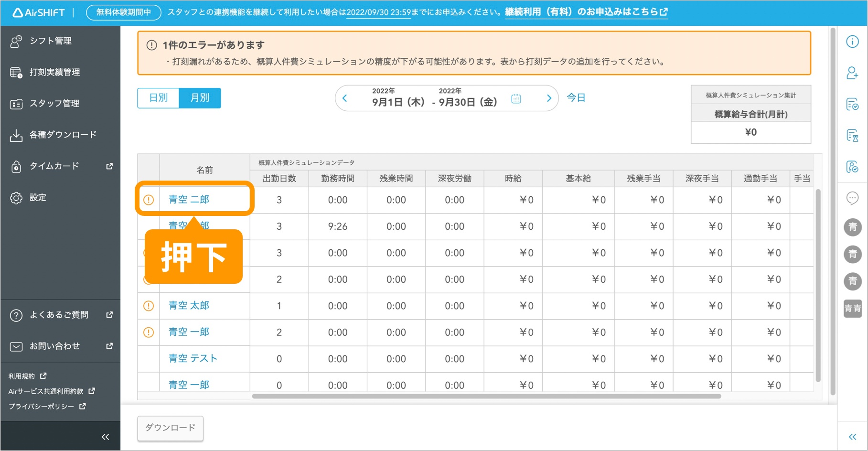868x451 pixels.
Task: Click the horizontal table scrollbar
Action: click(486, 396)
